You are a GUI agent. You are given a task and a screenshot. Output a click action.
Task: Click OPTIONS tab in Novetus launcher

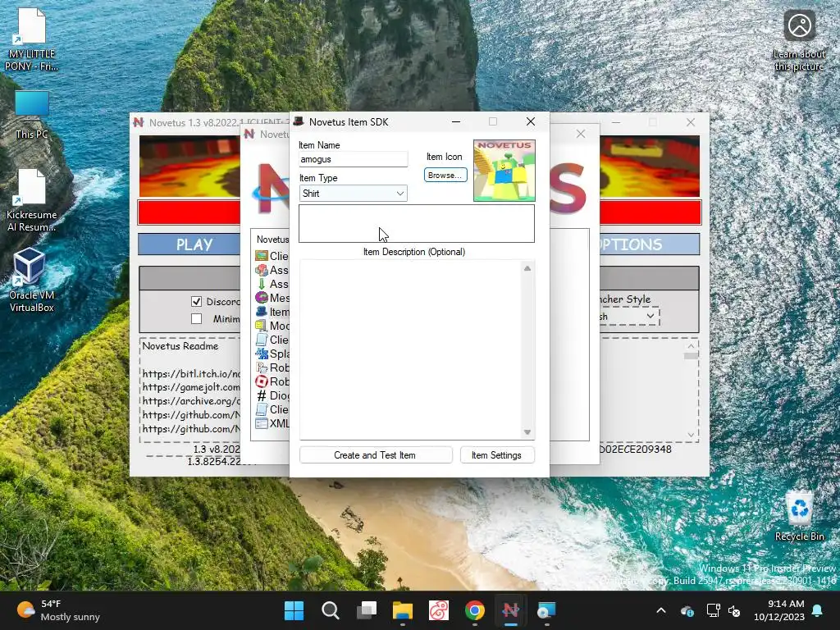coord(649,244)
